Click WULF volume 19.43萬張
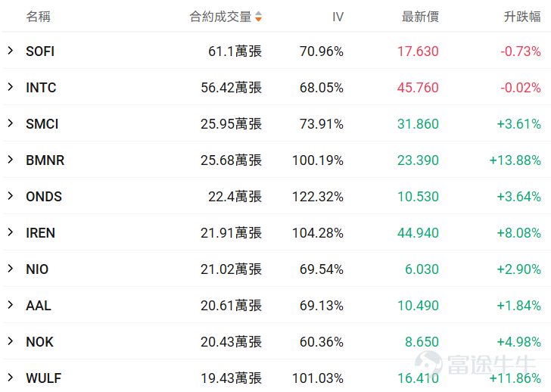 (232, 378)
